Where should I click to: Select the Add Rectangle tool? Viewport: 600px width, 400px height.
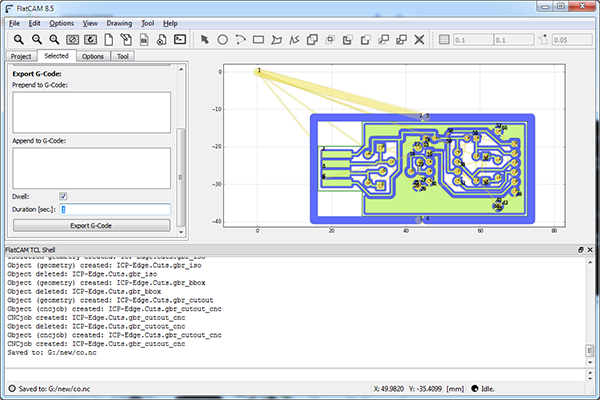click(x=258, y=39)
